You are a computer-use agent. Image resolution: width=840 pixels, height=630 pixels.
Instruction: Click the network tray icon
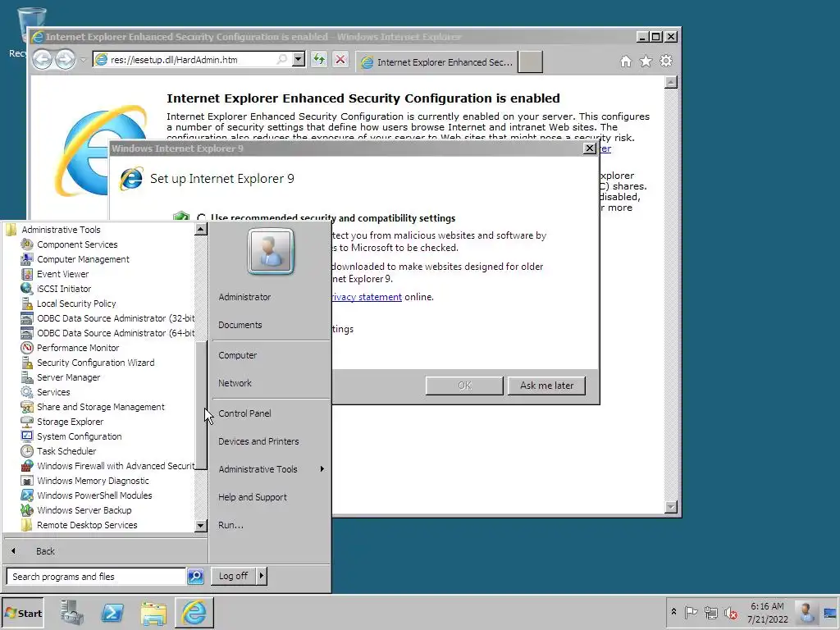[x=711, y=612]
